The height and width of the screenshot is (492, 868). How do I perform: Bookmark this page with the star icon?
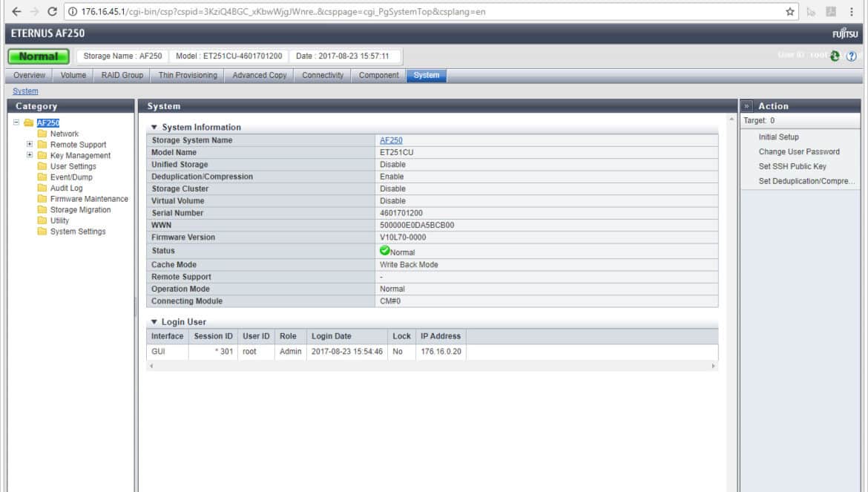790,12
